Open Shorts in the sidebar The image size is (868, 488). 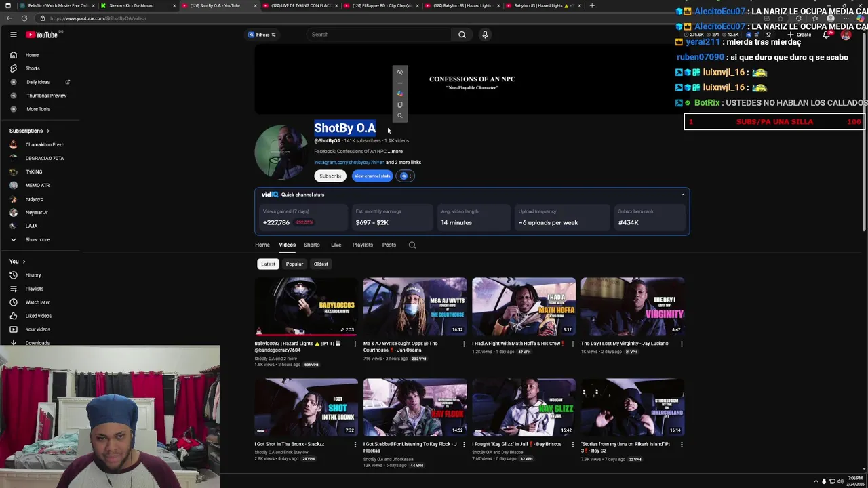pyautogui.click(x=33, y=68)
